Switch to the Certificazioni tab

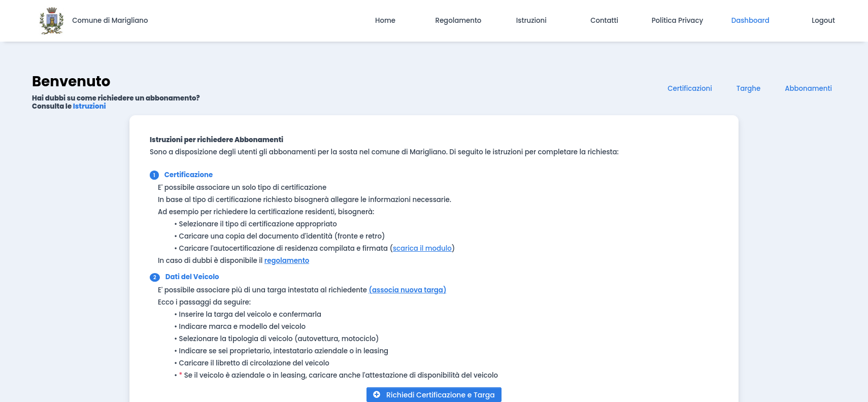(x=690, y=88)
